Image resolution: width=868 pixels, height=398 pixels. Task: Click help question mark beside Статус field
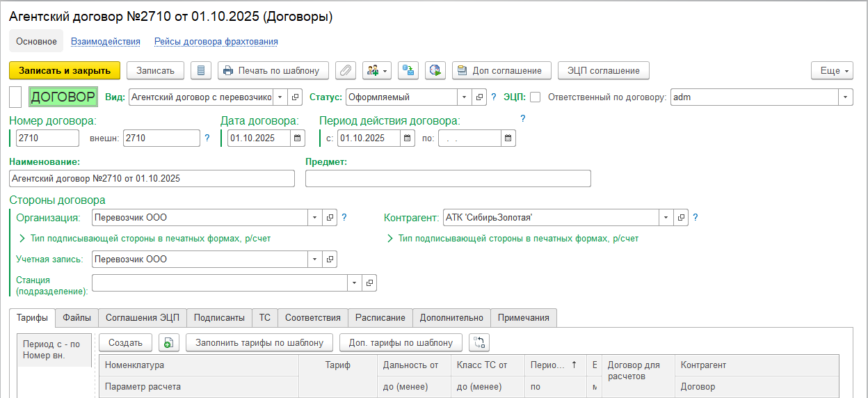tap(494, 97)
